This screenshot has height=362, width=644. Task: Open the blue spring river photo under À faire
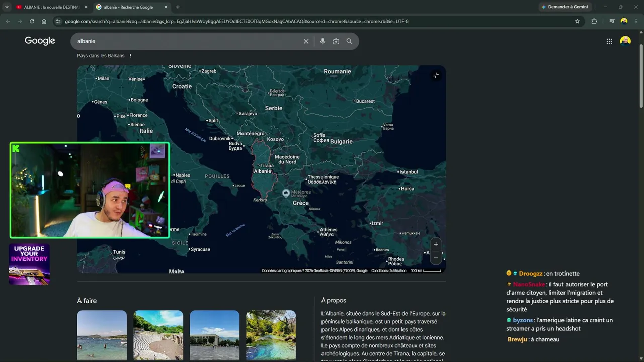click(271, 335)
